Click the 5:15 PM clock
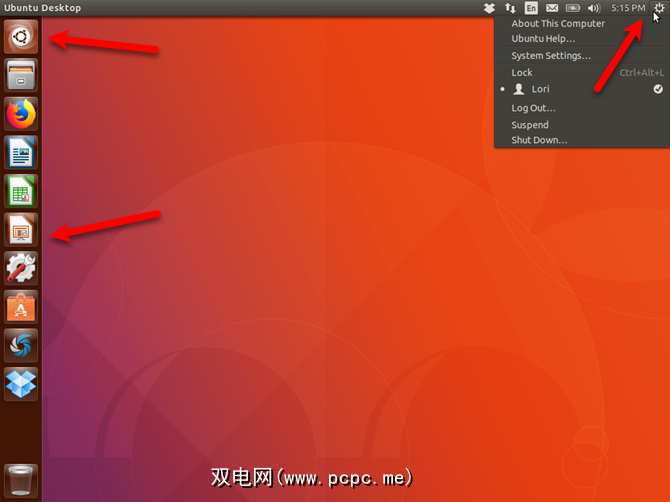 628,8
